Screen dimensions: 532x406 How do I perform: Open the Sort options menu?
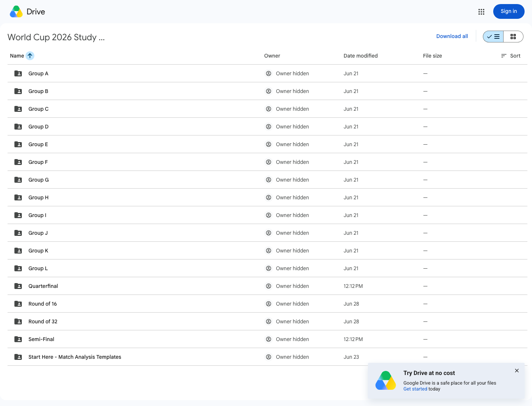(511, 56)
